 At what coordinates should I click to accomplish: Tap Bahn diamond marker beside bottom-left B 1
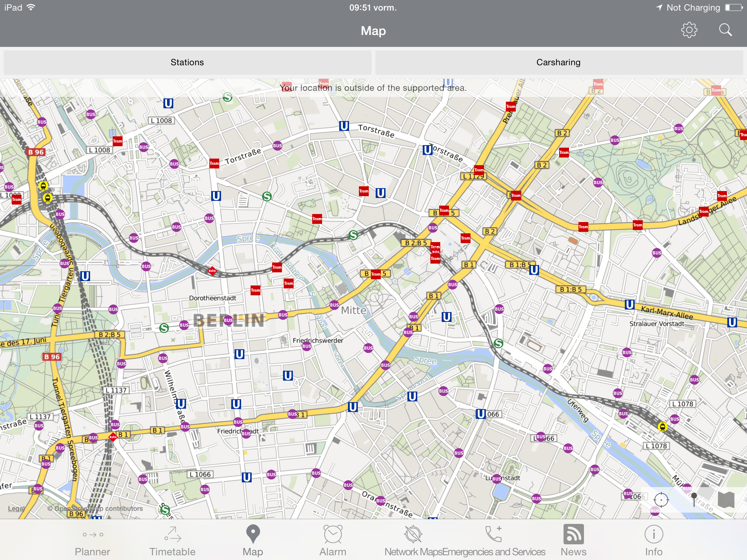[x=113, y=437]
